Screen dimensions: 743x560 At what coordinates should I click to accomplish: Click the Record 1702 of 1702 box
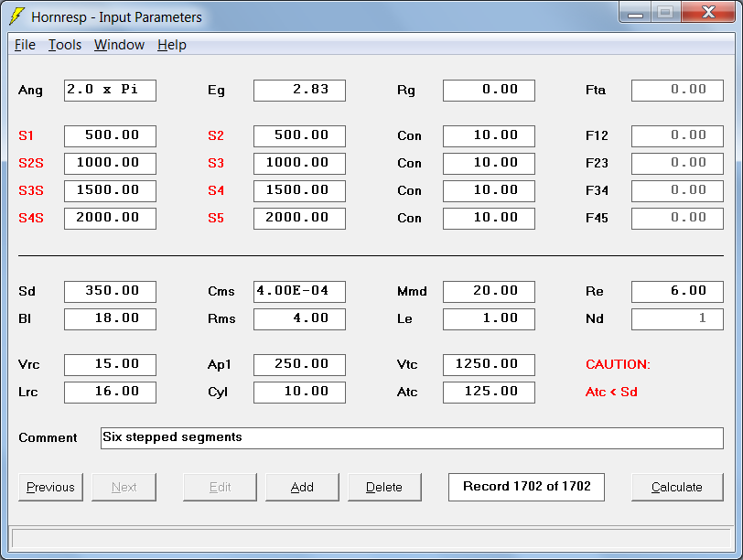[526, 487]
